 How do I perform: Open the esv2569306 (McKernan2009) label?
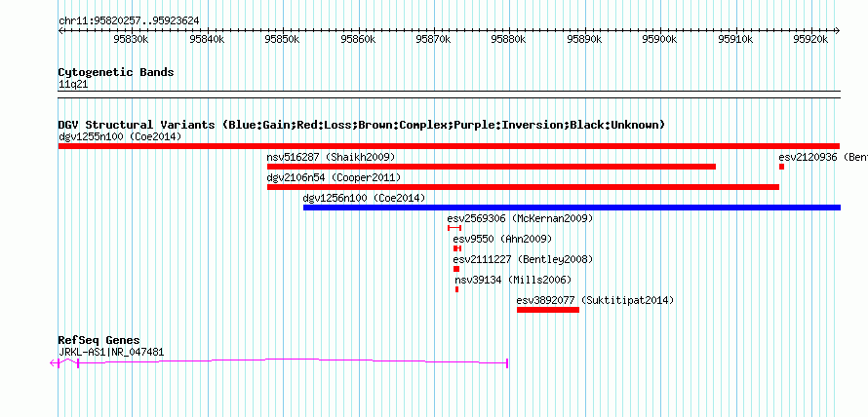[521, 218]
